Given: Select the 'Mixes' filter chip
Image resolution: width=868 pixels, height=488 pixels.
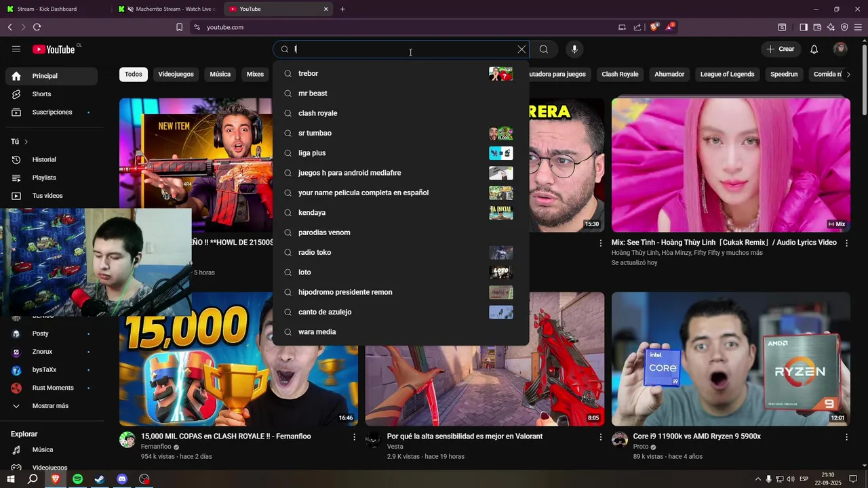Looking at the screenshot, I should point(255,75).
